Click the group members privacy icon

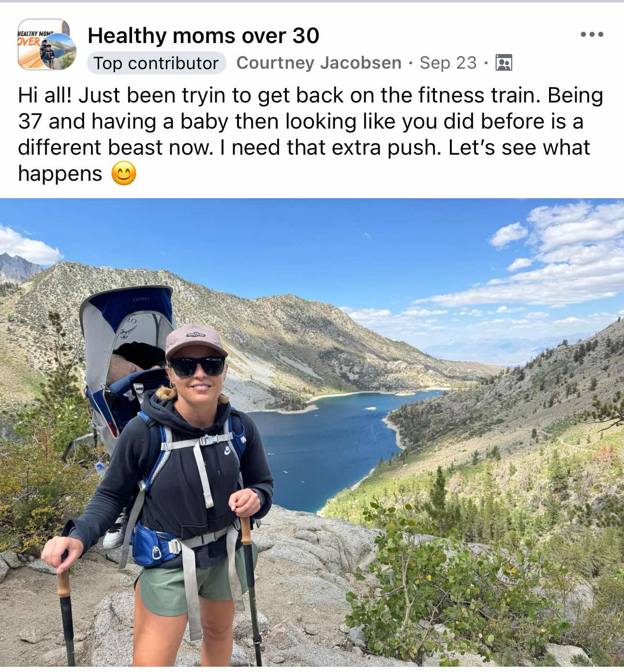[x=504, y=63]
